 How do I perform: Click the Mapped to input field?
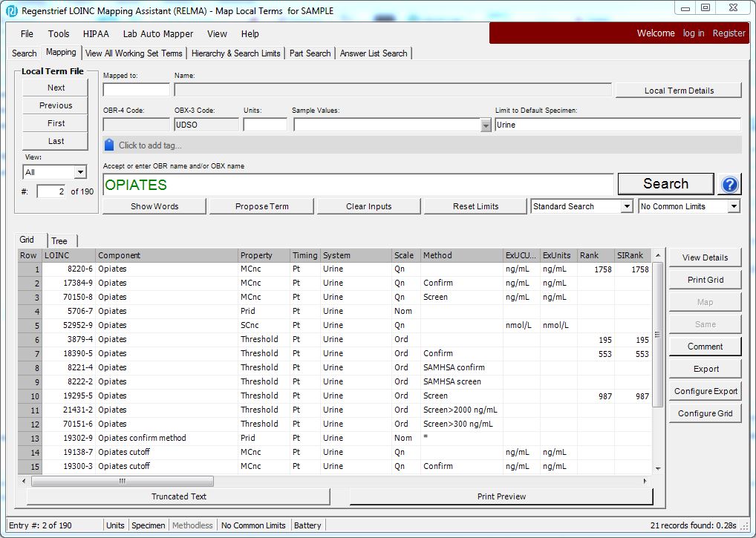[x=137, y=90]
